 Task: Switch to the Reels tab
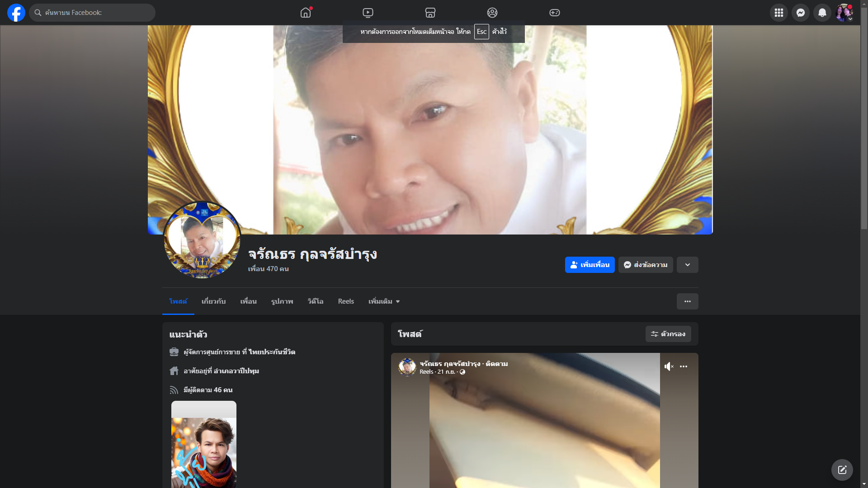pos(346,301)
